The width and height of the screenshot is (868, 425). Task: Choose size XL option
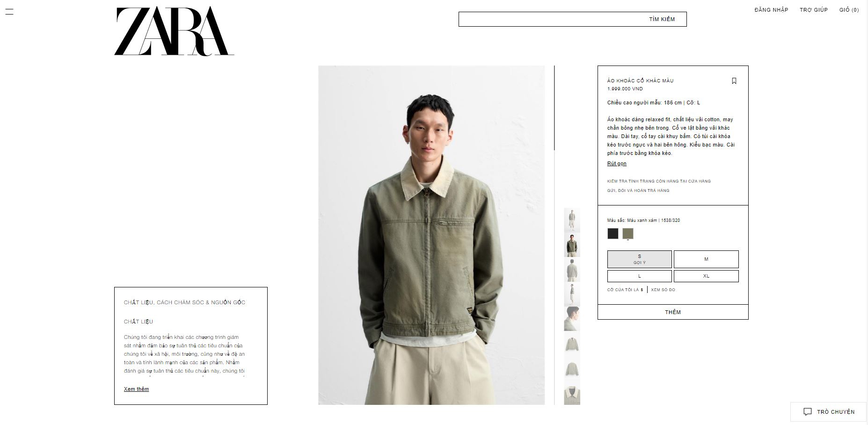pos(706,276)
